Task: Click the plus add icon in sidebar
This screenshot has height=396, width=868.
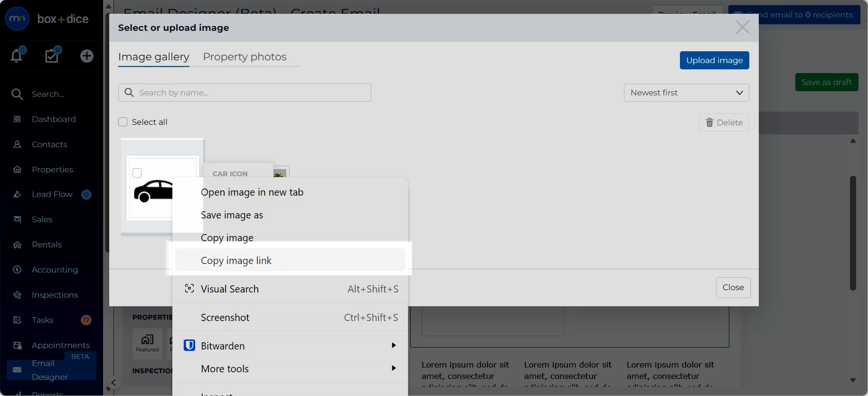Action: click(x=86, y=56)
